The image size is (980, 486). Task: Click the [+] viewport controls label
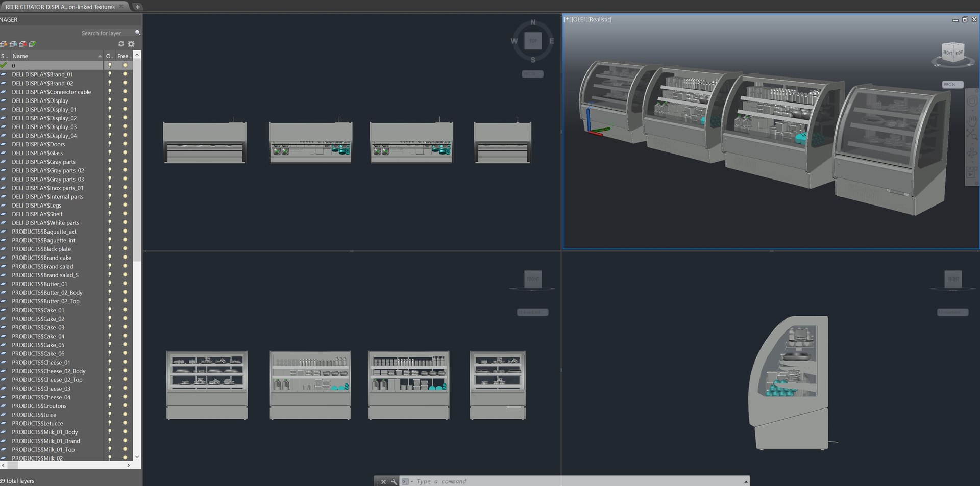click(567, 19)
